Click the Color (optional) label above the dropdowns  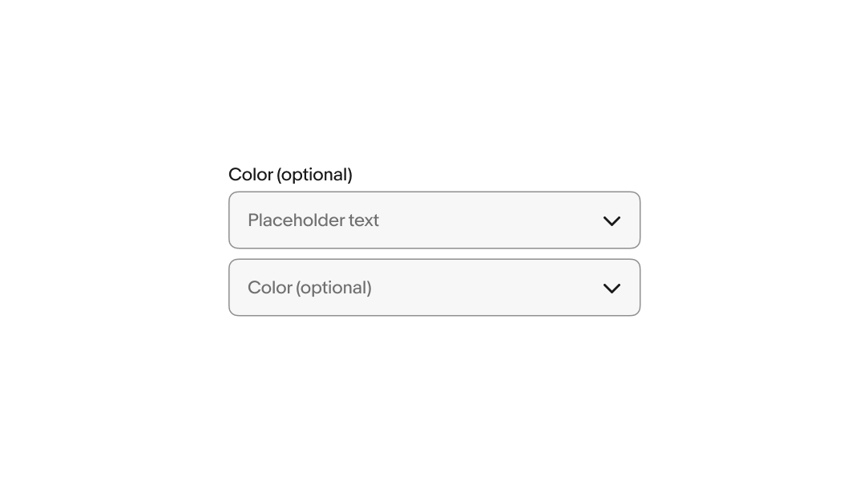(x=290, y=175)
